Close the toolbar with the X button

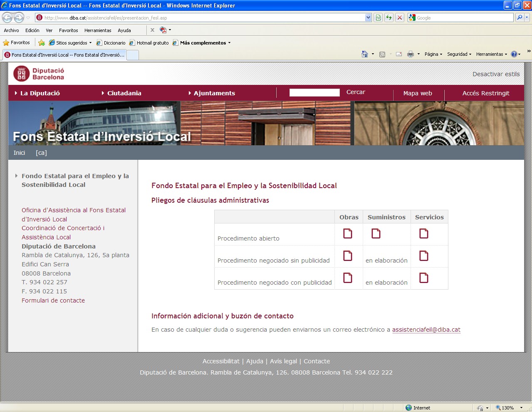point(152,30)
